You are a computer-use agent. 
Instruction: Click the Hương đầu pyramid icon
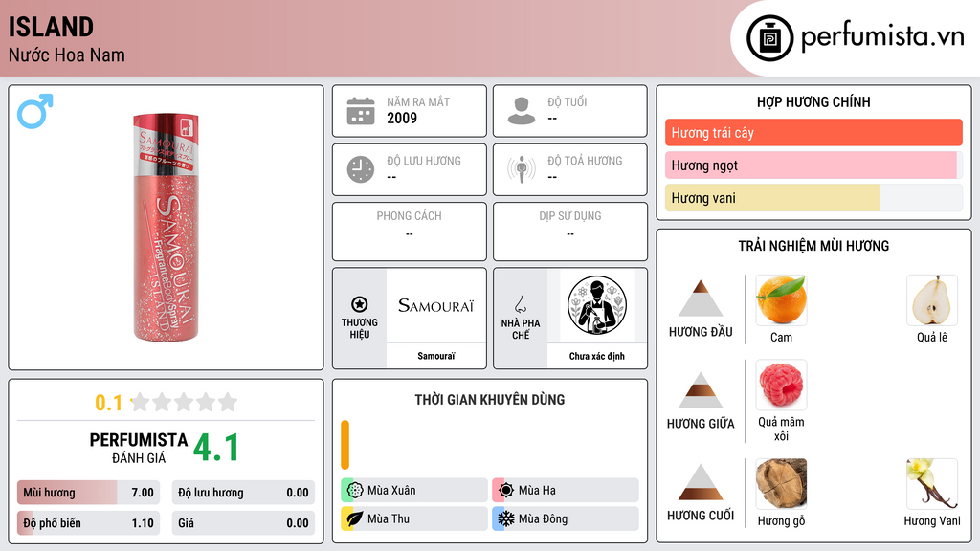tap(701, 298)
